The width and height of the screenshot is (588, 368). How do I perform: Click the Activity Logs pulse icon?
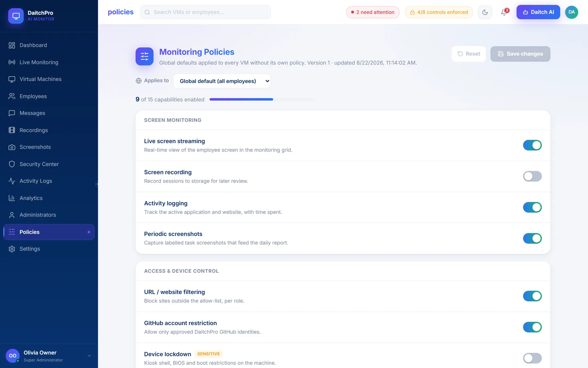pyautogui.click(x=12, y=181)
